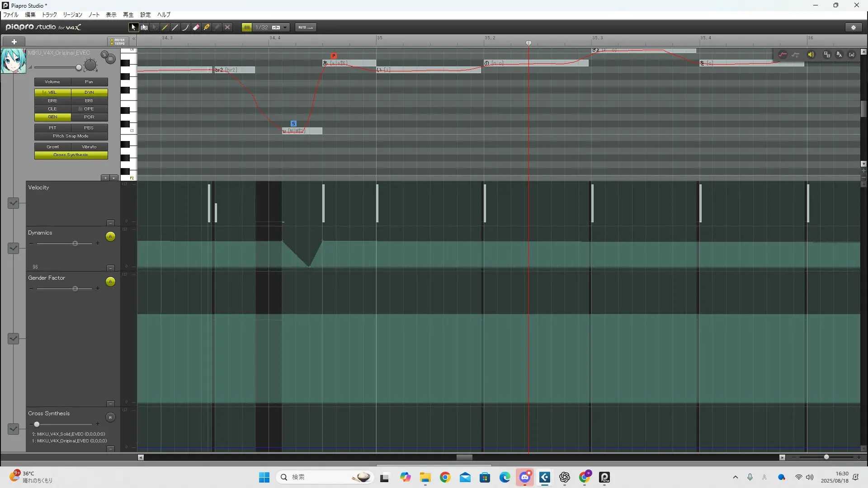The height and width of the screenshot is (488, 868).
Task: Open the トラック menu
Action: (x=49, y=15)
